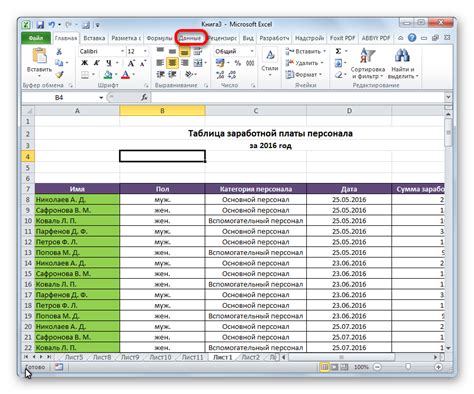Decrease the cell indent
This screenshot has height=394, width=474.
tap(160, 74)
